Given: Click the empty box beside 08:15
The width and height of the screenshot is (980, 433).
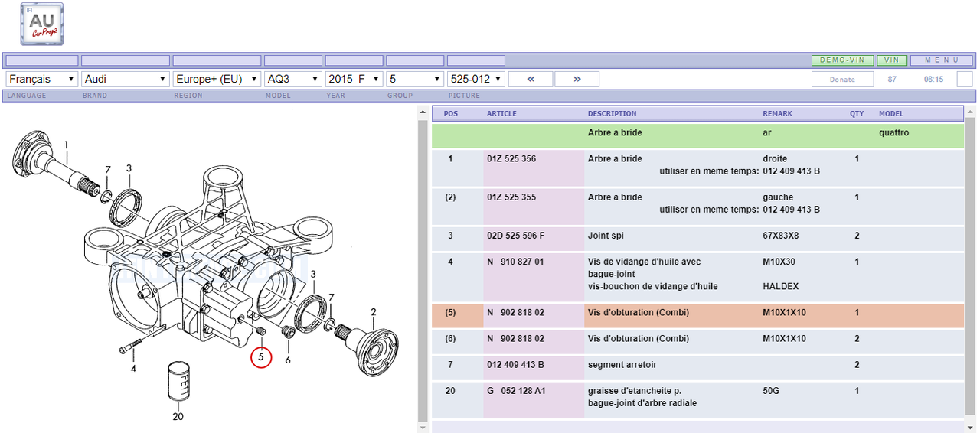Looking at the screenshot, I should 965,79.
